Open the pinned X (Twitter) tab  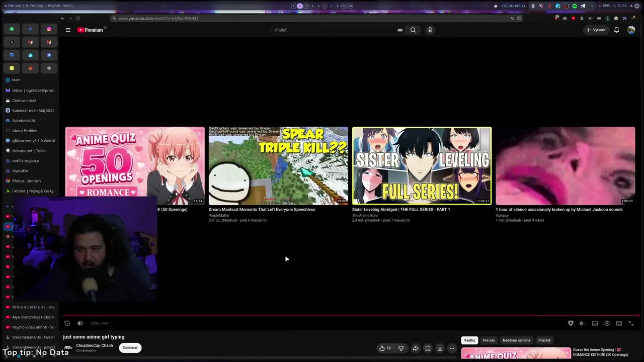pos(12,42)
